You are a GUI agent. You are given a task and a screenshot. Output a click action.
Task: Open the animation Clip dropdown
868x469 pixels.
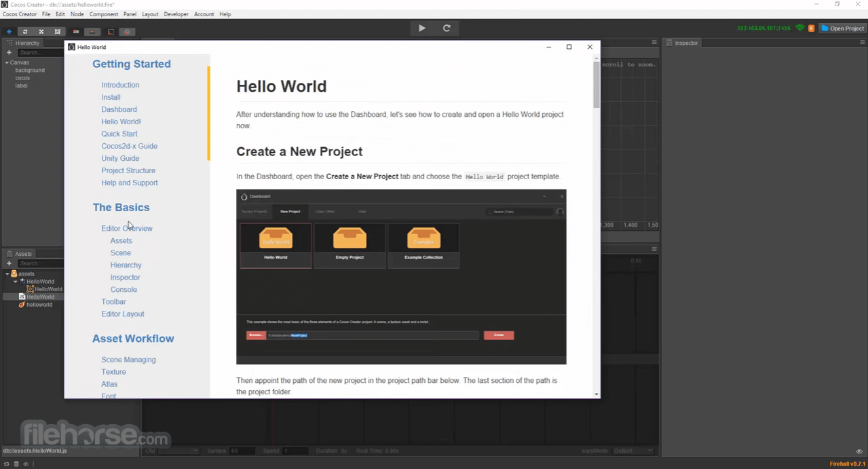pos(178,451)
